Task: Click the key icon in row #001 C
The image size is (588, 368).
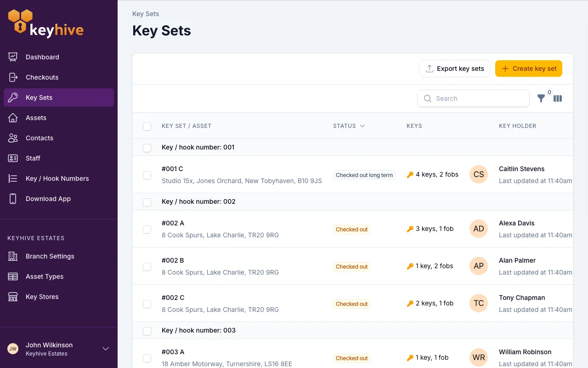Action: coord(410,175)
